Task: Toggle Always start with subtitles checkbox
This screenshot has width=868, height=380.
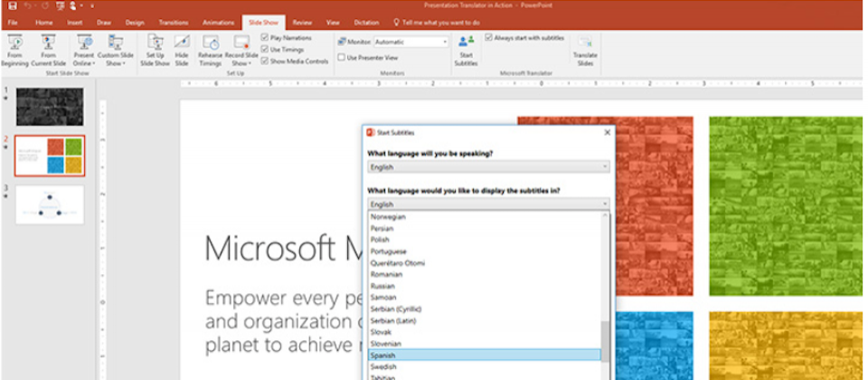Action: tap(489, 38)
